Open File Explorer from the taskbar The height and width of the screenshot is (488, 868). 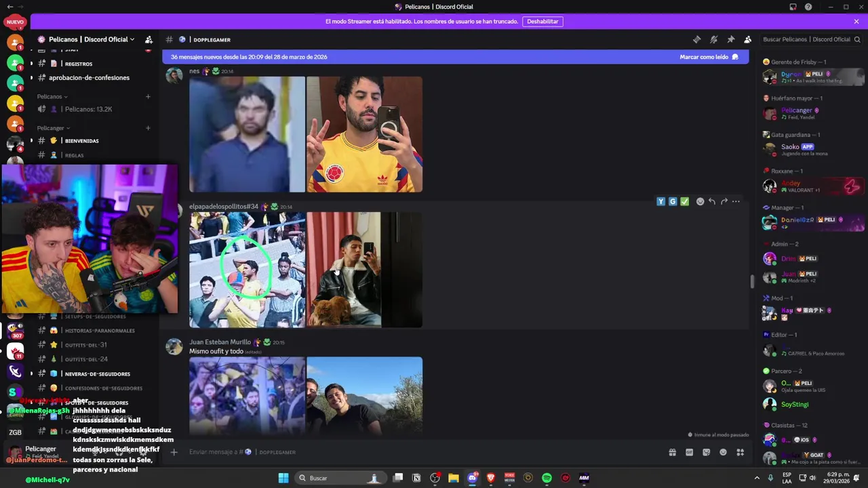[x=454, y=478]
